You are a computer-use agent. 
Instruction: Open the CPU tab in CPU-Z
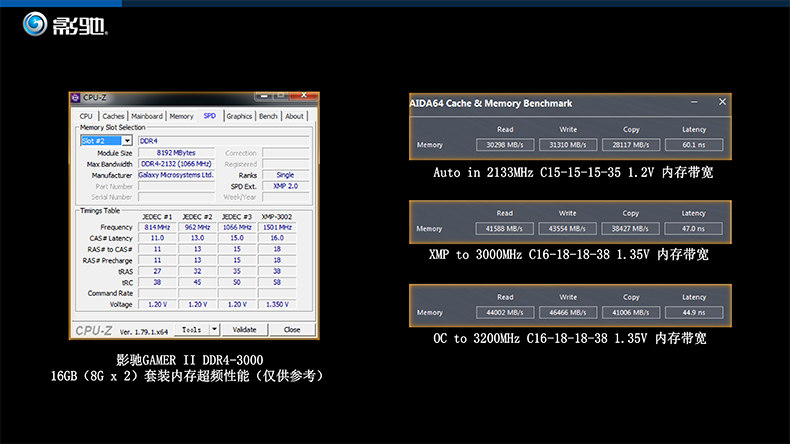(x=86, y=116)
